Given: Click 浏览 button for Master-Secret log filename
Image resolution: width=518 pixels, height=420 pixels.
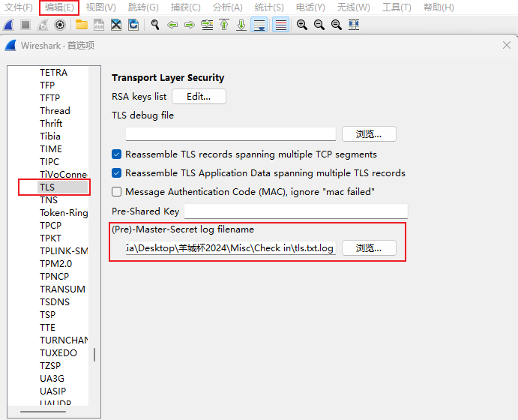Looking at the screenshot, I should click(369, 248).
